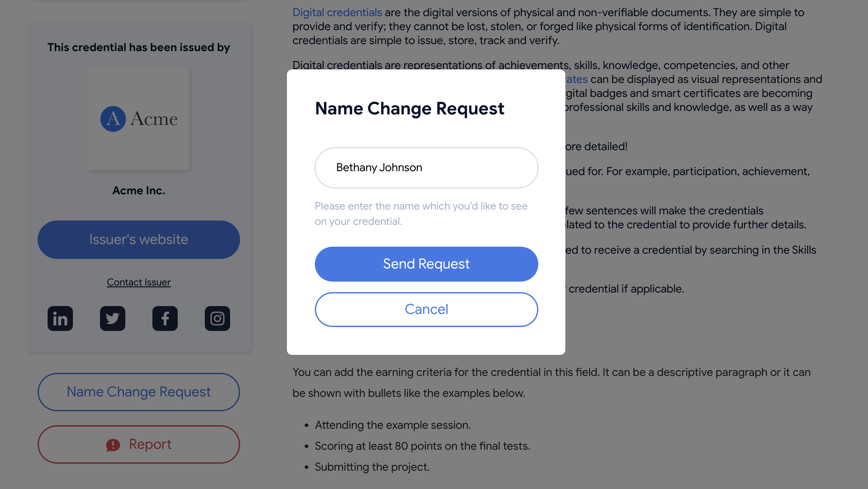Click the Twitter icon
868x489 pixels.
pos(113,318)
